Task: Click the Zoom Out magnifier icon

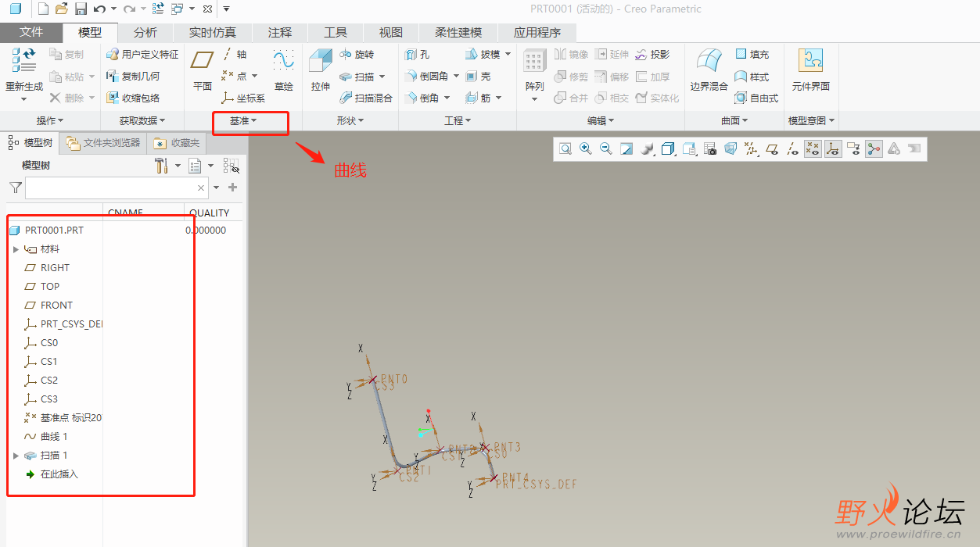Action: point(606,148)
